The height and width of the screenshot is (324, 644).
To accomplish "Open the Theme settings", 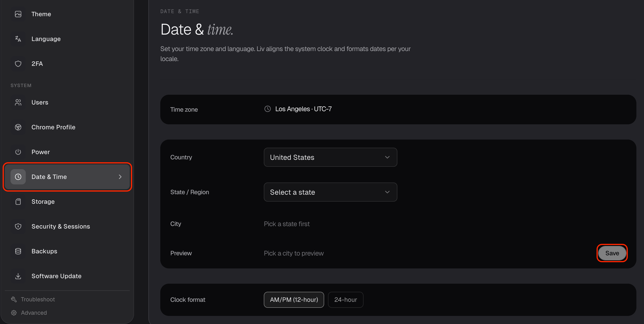I will point(67,14).
